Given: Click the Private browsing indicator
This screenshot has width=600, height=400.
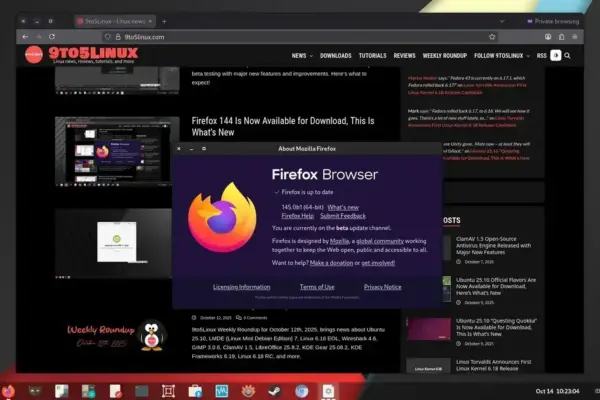Looking at the screenshot, I should click(x=553, y=21).
